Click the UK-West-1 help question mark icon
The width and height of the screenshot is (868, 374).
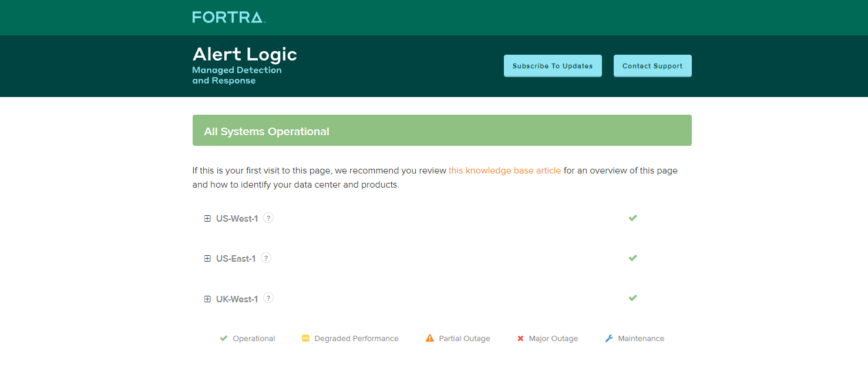268,298
